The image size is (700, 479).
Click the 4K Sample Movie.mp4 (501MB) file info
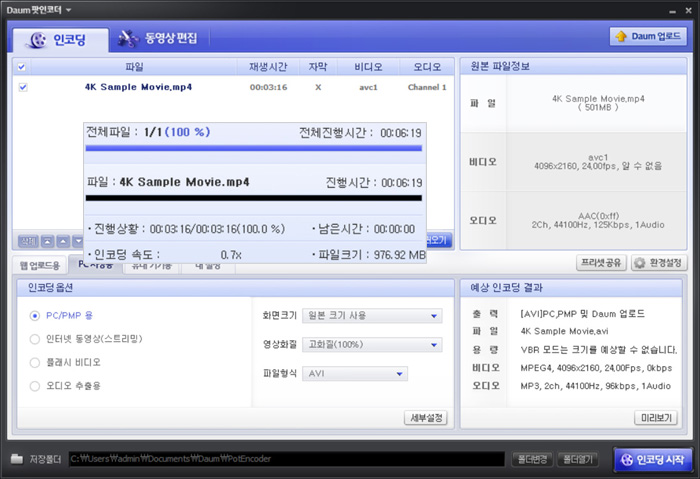(x=598, y=103)
